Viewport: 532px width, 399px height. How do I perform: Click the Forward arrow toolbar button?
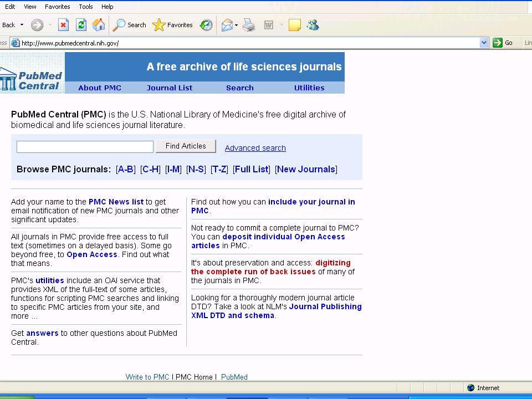[37, 25]
